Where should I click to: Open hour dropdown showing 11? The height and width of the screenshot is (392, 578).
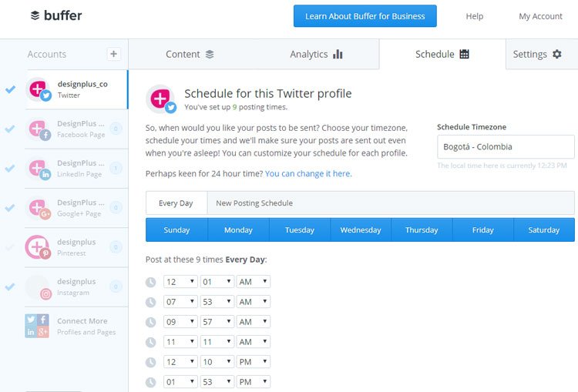tap(180, 342)
